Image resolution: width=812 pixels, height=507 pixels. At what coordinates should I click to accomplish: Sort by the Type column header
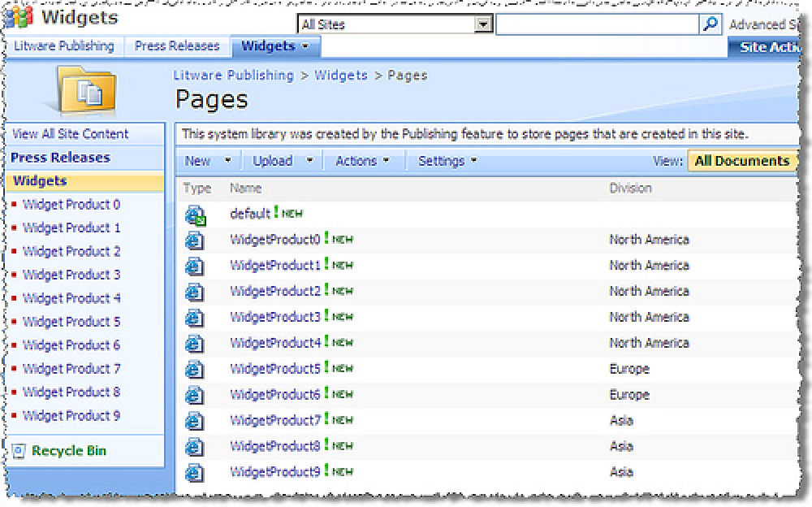pyautogui.click(x=197, y=188)
